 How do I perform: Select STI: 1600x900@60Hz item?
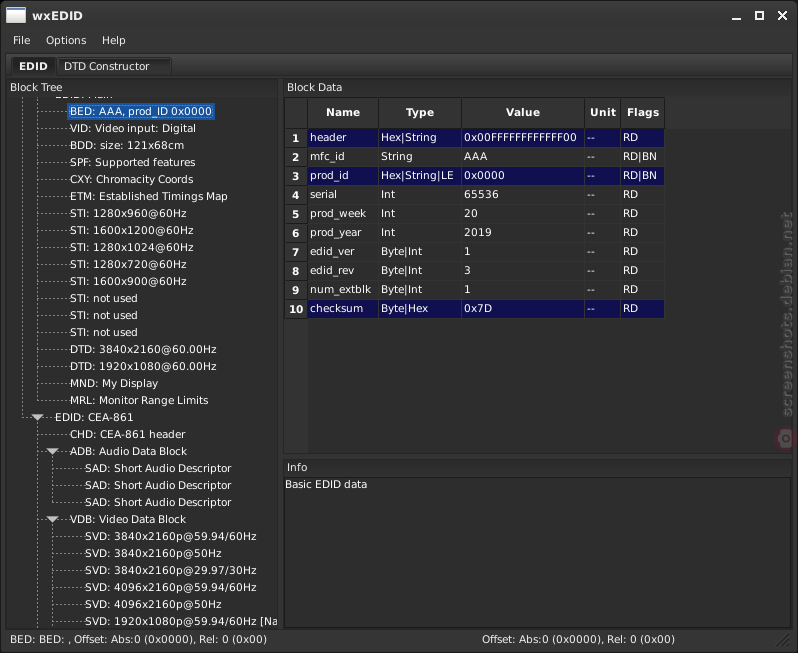[128, 281]
